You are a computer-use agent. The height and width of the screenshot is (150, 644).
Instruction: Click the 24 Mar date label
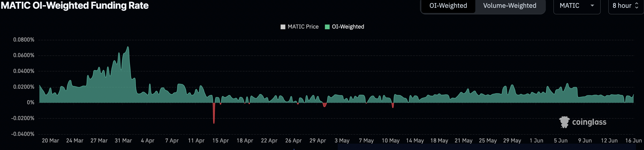pos(75,141)
